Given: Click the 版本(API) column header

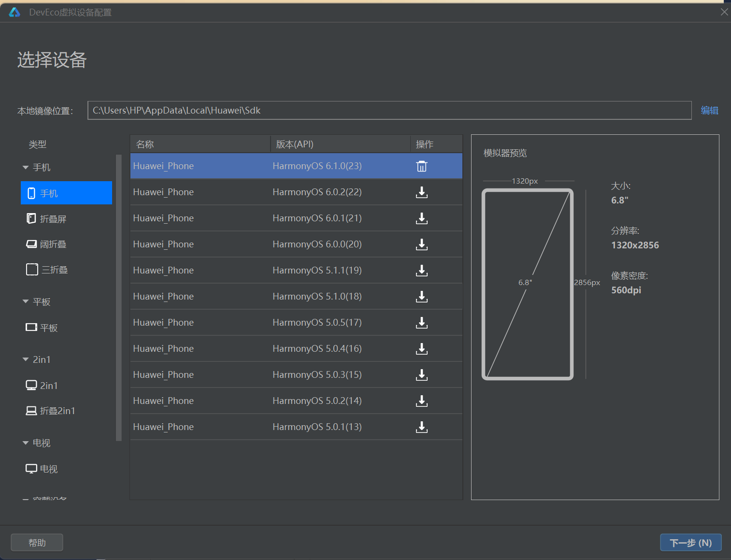Looking at the screenshot, I should 340,144.
